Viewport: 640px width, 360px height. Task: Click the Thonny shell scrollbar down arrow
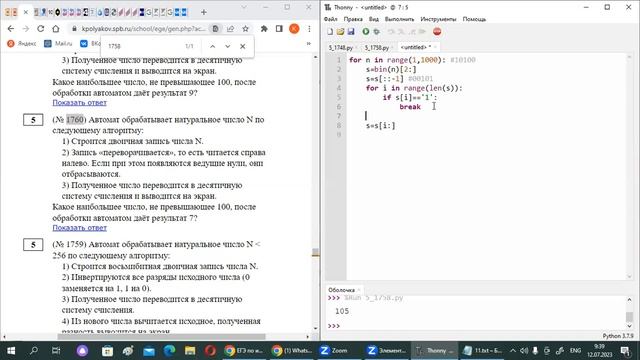coord(629,326)
